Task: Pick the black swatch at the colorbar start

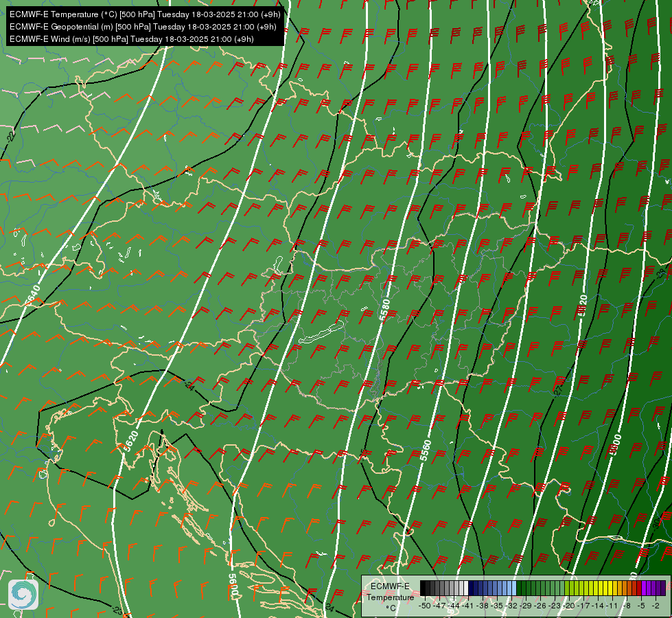Action: coord(423,588)
